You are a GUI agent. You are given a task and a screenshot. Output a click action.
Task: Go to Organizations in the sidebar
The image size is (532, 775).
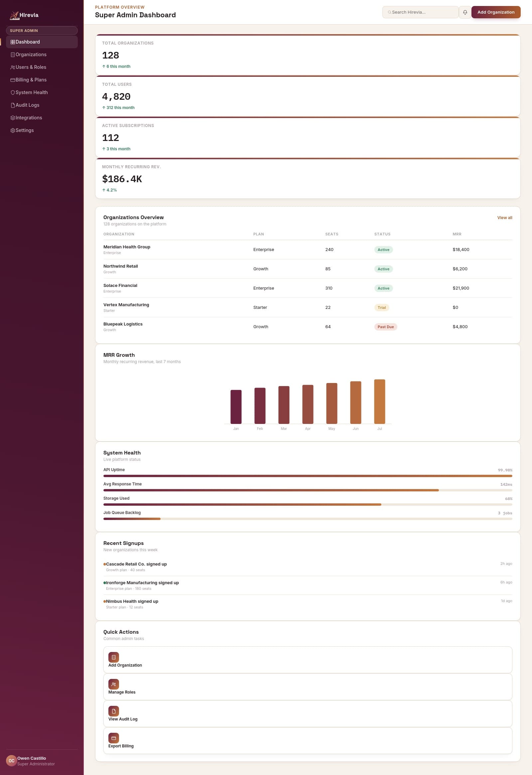click(x=42, y=55)
